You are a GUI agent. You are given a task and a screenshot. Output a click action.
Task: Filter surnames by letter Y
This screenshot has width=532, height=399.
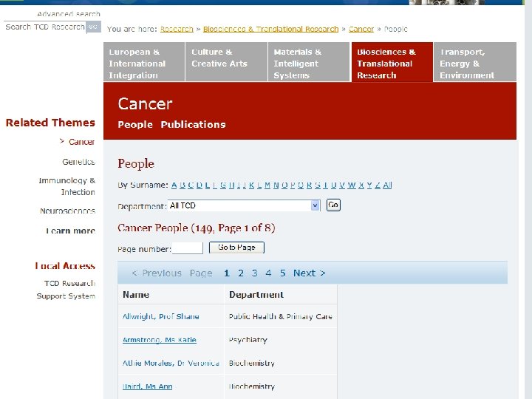369,185
